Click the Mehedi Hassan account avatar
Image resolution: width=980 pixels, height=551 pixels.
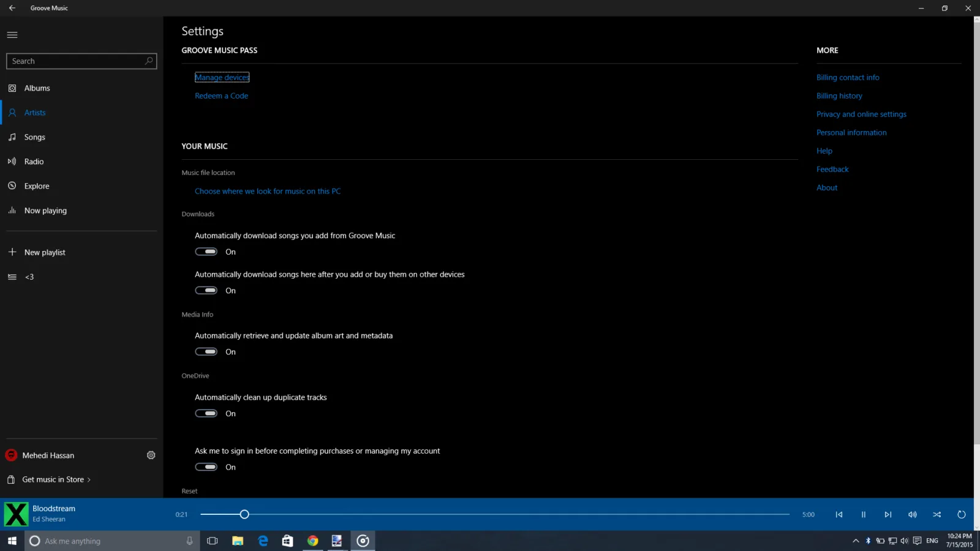11,455
